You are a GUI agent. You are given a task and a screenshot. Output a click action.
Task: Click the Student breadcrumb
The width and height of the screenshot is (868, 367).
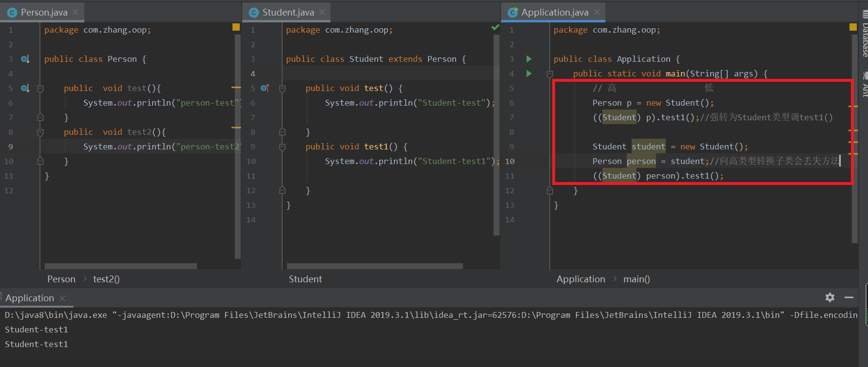pos(305,279)
